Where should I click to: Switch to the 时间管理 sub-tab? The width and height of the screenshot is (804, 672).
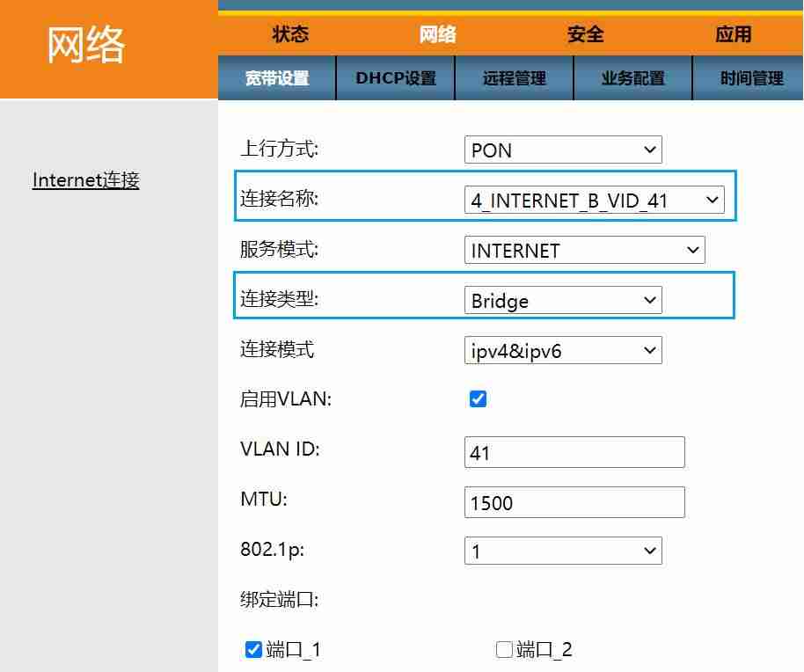[x=750, y=78]
